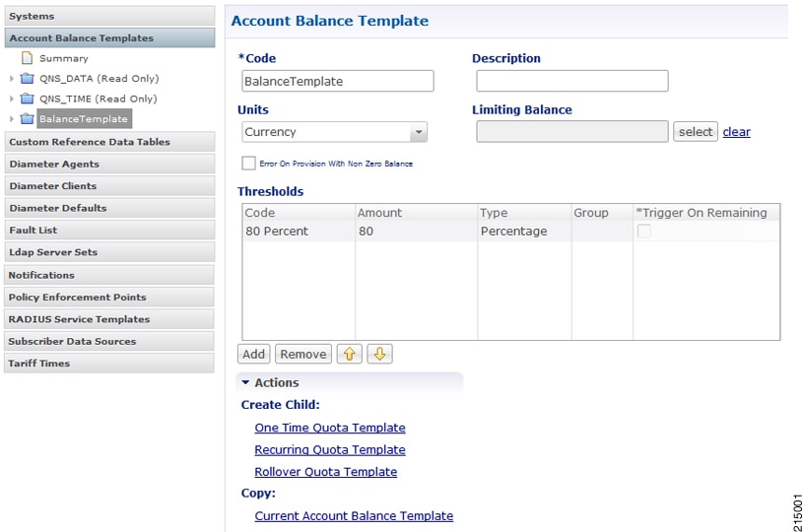Click the Group column header
The height and width of the screenshot is (532, 802).
pyautogui.click(x=602, y=213)
